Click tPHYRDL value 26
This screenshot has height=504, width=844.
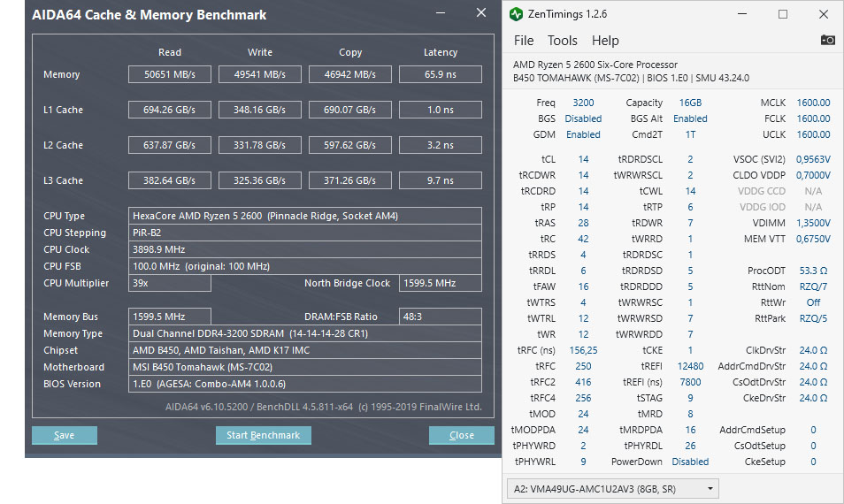[690, 446]
